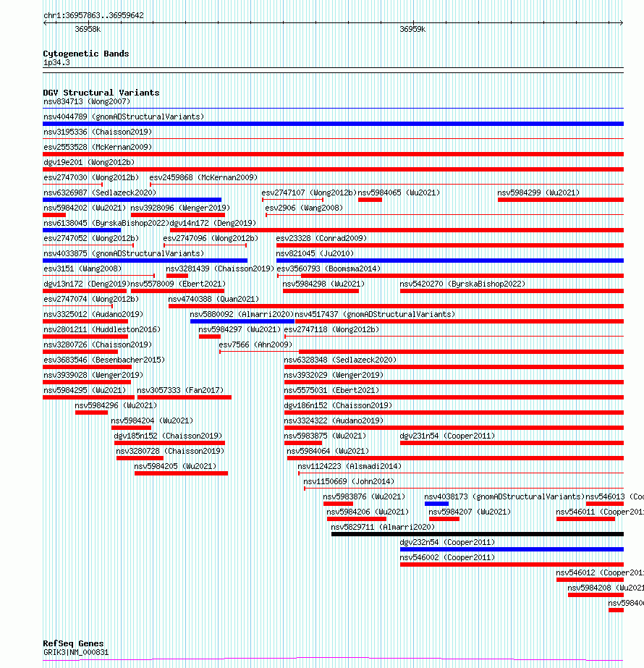Open nsv5984065 (Wu2021) variant
This screenshot has width=644, height=668.
[x=399, y=193]
